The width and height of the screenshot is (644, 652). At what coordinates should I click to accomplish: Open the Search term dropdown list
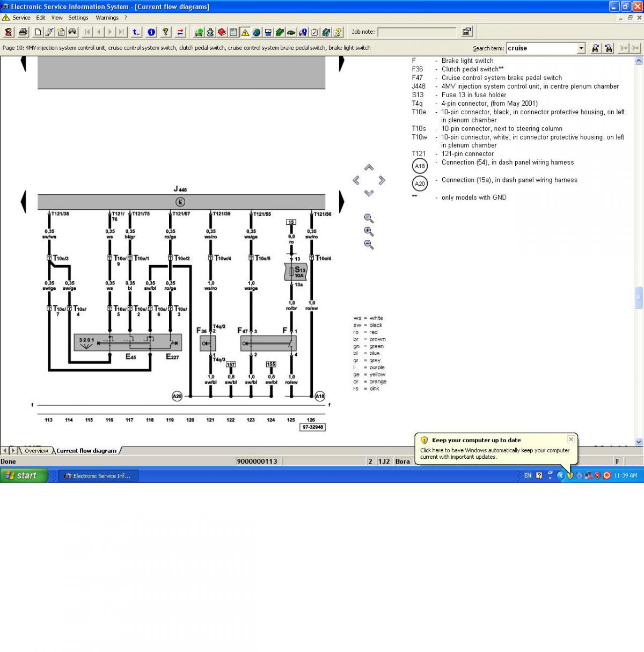click(x=581, y=48)
